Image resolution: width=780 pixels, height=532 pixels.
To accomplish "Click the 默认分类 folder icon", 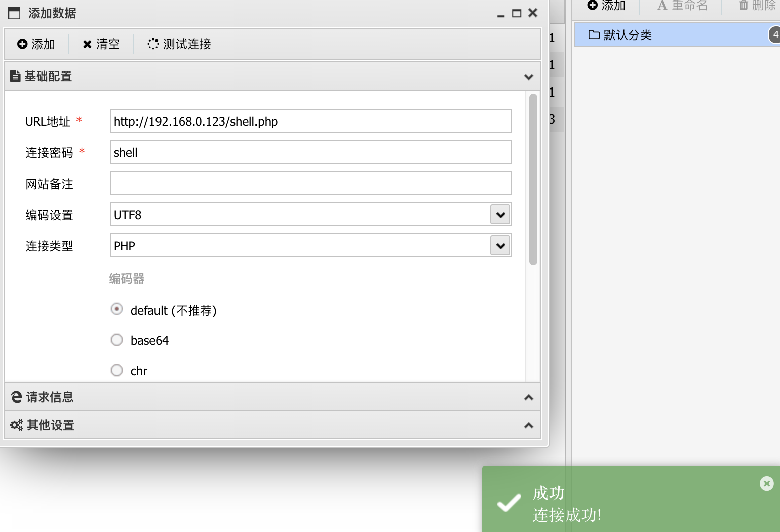I will point(594,35).
